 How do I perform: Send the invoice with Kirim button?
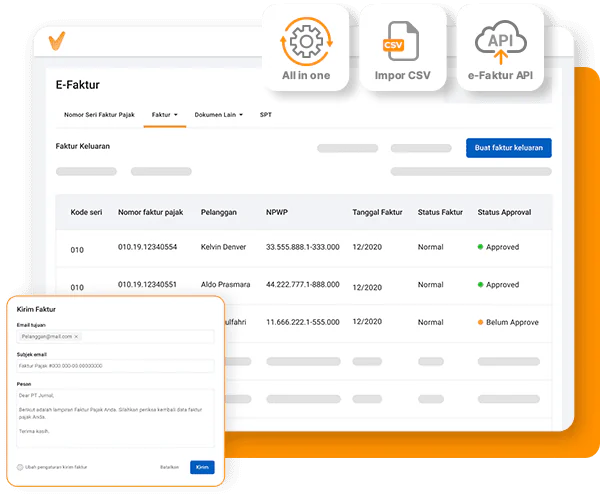(202, 467)
